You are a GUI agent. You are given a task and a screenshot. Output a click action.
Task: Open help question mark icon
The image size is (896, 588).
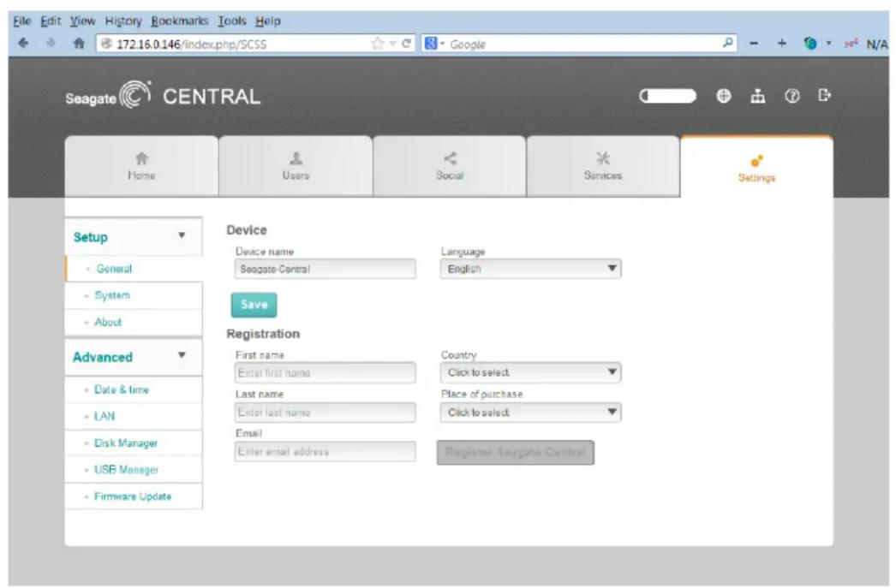coord(791,96)
